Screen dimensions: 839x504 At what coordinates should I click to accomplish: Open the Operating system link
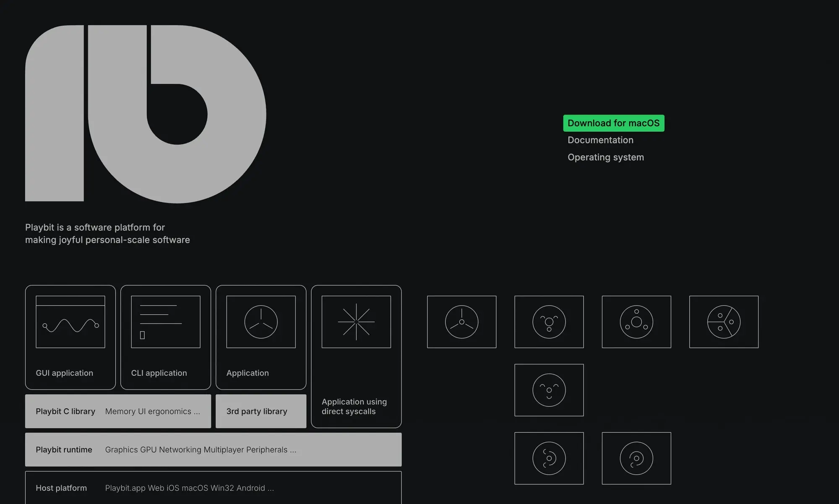point(605,157)
